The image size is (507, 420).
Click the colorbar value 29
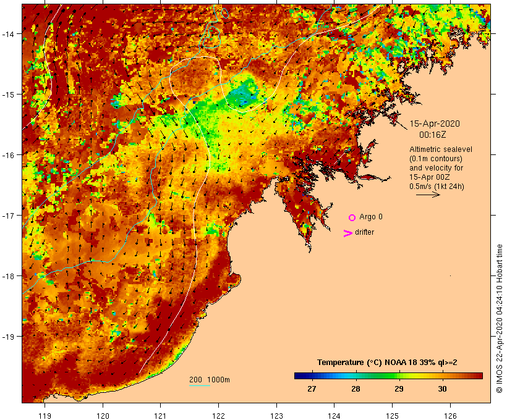pyautogui.click(x=399, y=388)
